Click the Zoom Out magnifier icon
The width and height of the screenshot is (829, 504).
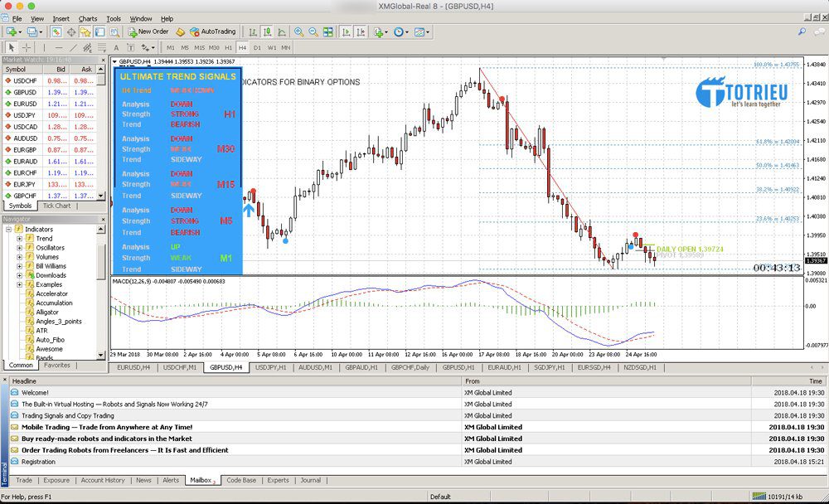313,31
